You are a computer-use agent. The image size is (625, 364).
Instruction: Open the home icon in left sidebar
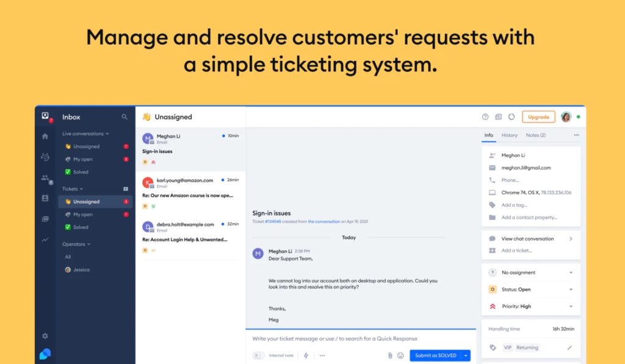click(45, 136)
